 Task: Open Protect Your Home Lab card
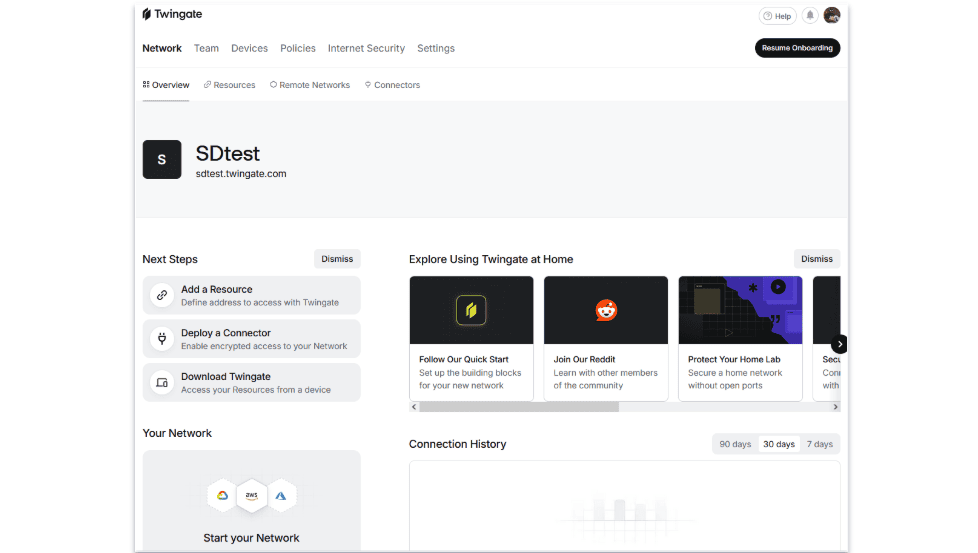(x=740, y=339)
